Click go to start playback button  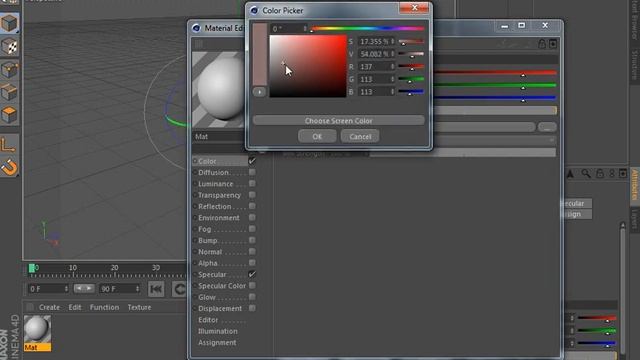click(156, 289)
